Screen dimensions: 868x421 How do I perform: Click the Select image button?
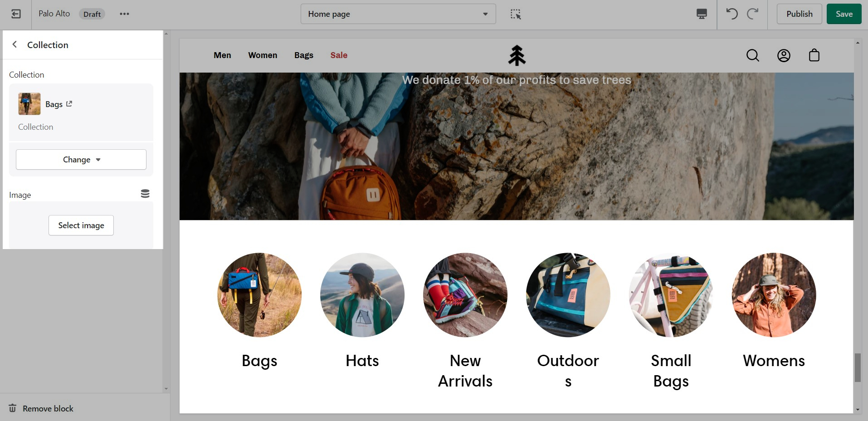point(81,225)
